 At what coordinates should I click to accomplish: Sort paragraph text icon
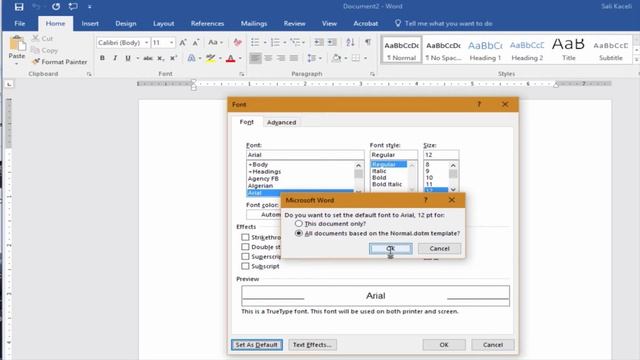[x=350, y=42]
